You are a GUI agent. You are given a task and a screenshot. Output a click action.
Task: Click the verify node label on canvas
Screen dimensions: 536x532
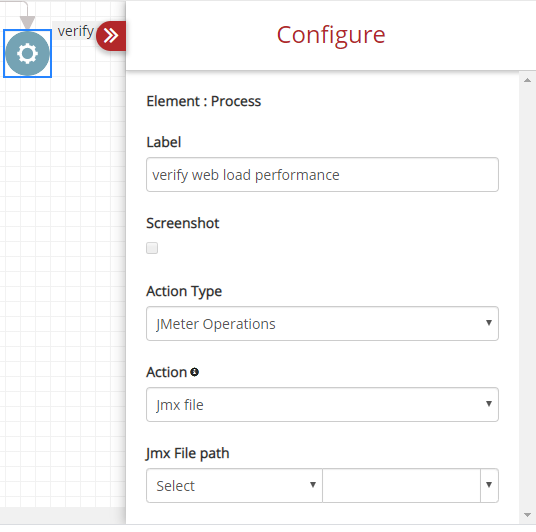click(x=75, y=31)
